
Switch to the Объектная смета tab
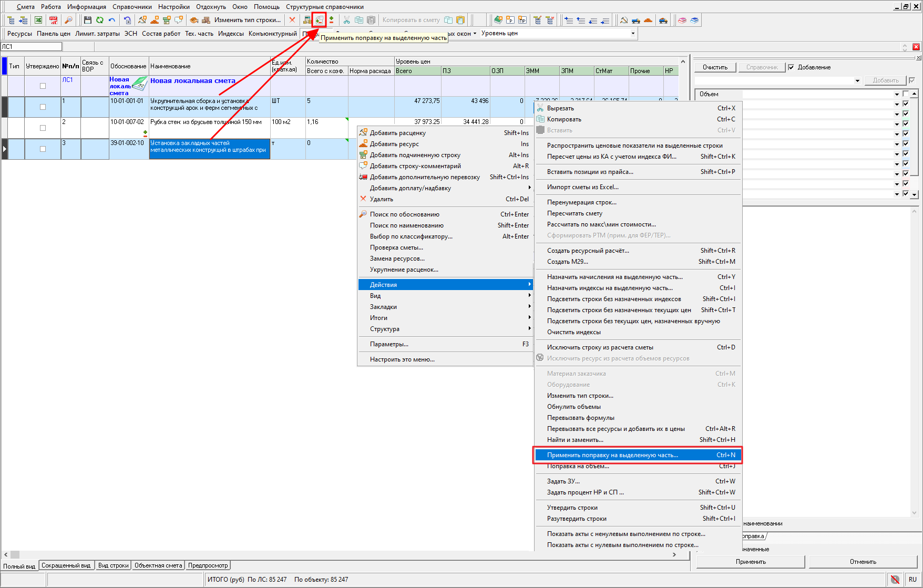[x=158, y=565]
